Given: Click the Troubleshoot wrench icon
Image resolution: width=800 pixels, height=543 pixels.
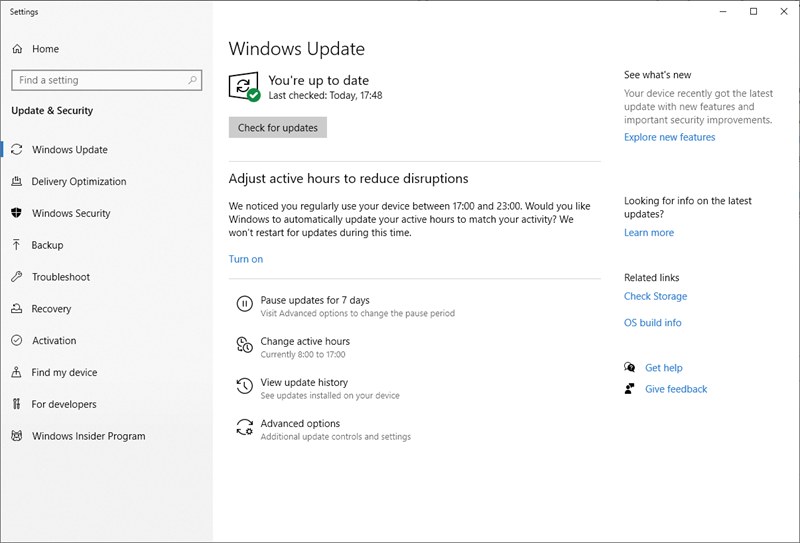Looking at the screenshot, I should tap(17, 277).
